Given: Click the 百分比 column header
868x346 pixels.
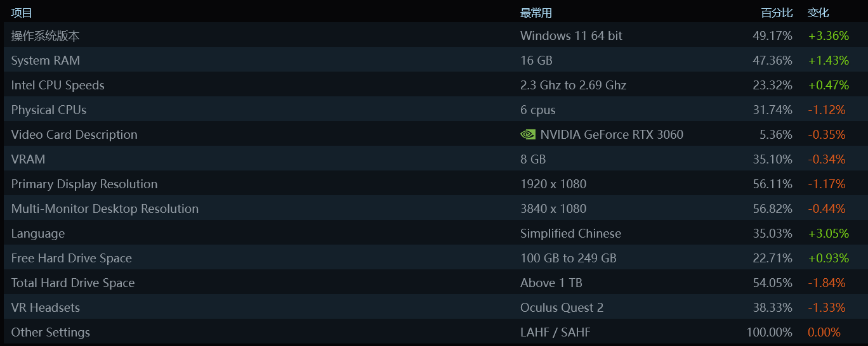Looking at the screenshot, I should 777,13.
